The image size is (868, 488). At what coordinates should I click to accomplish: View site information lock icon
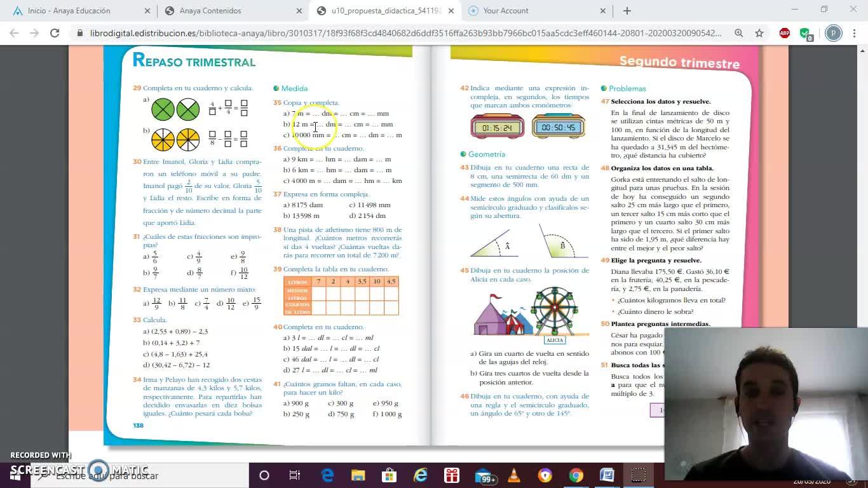[79, 33]
